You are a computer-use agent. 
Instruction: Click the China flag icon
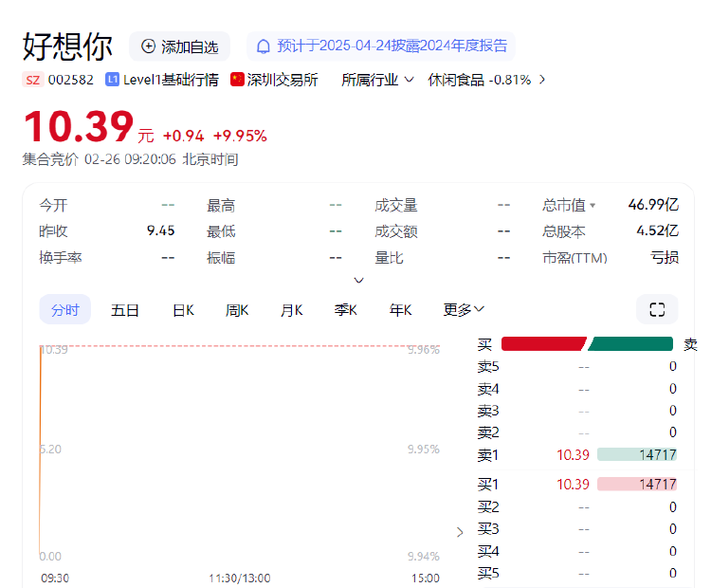tap(237, 80)
